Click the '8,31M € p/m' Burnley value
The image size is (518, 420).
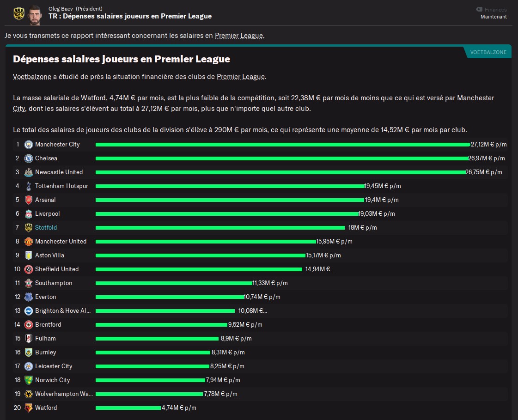(228, 353)
